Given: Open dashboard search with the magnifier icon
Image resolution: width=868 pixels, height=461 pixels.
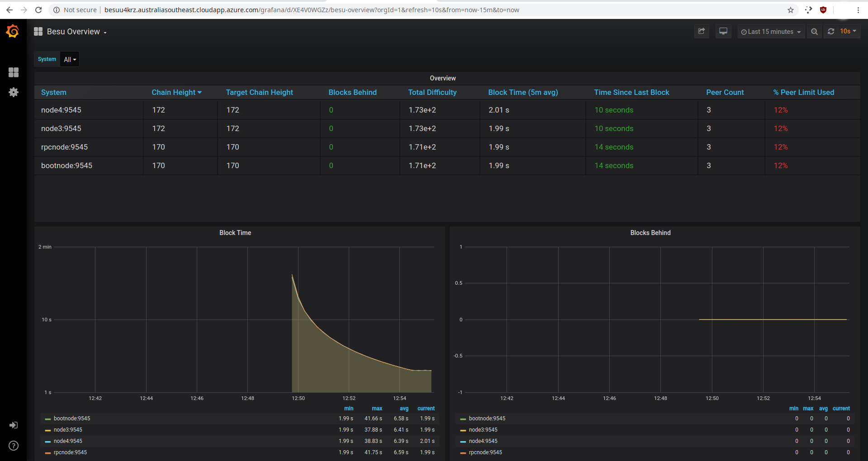Looking at the screenshot, I should (814, 32).
